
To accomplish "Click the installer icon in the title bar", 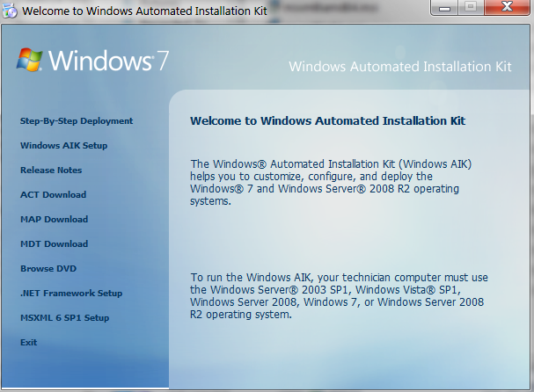I will (9, 11).
